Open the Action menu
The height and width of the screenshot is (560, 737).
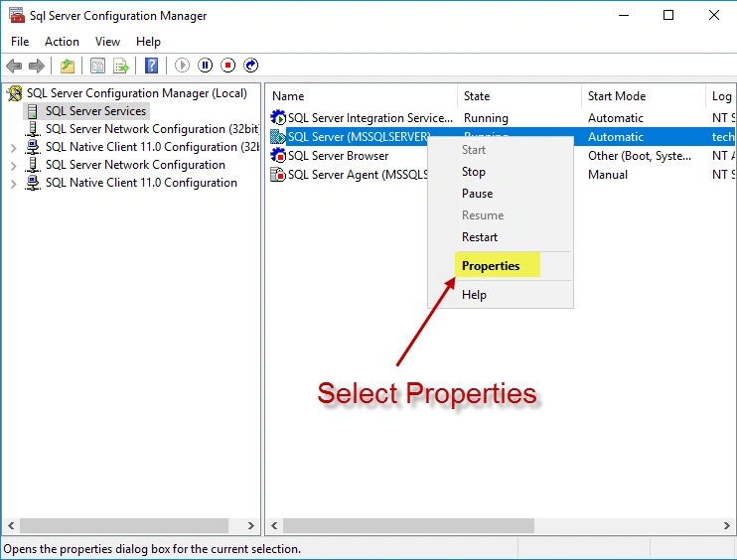tap(62, 42)
